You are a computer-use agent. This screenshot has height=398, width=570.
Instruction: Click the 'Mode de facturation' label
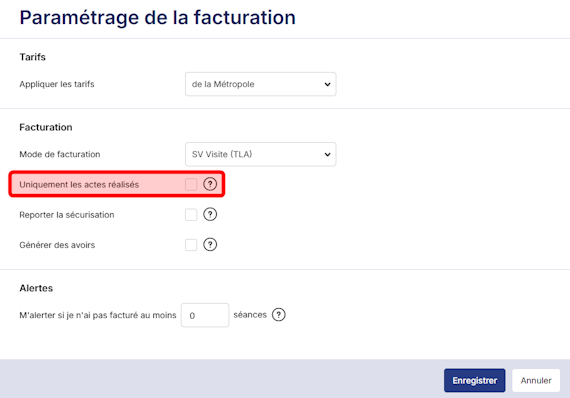(x=60, y=154)
